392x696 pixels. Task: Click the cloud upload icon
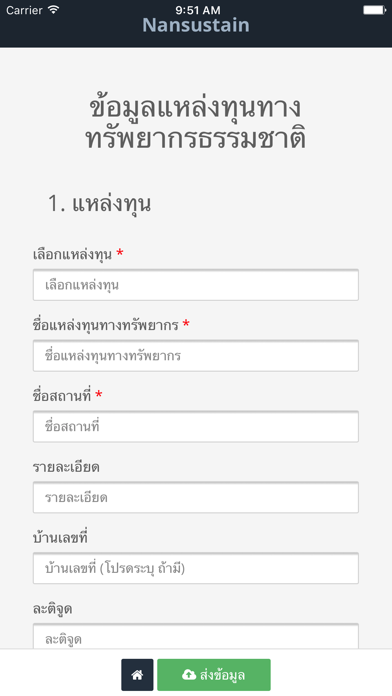[x=189, y=675]
